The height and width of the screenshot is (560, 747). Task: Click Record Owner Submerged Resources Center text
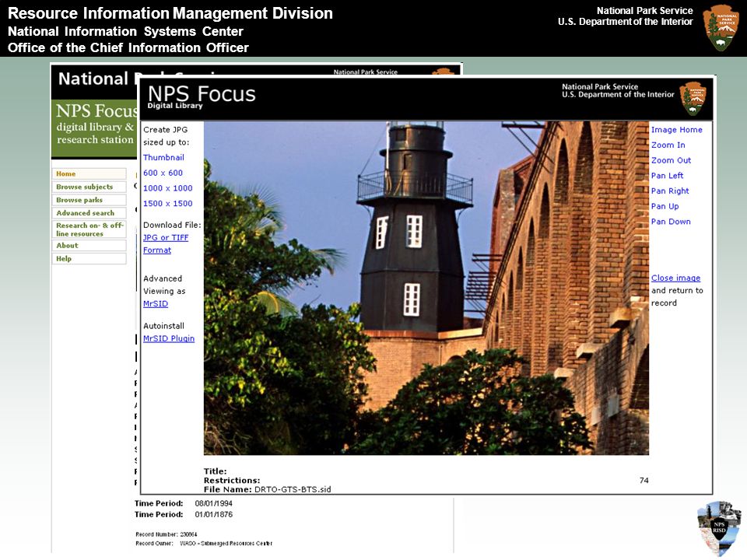coord(226,544)
